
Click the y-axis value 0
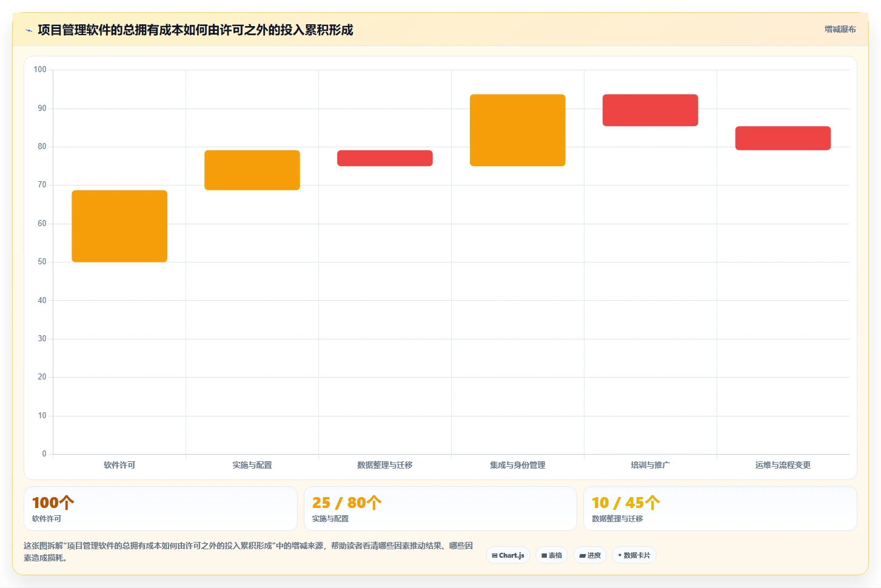44,453
